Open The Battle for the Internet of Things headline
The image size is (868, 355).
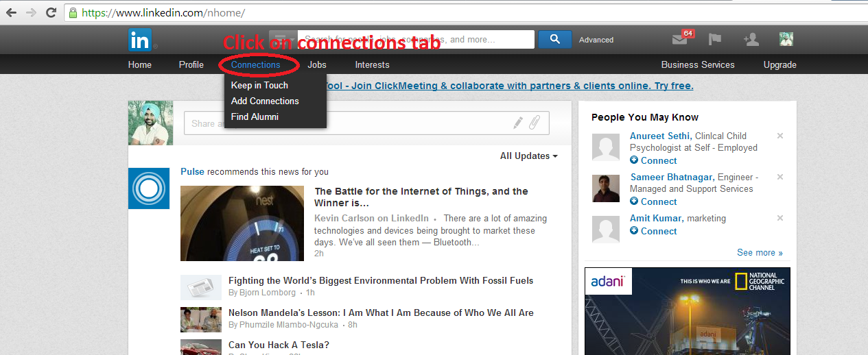[421, 197]
